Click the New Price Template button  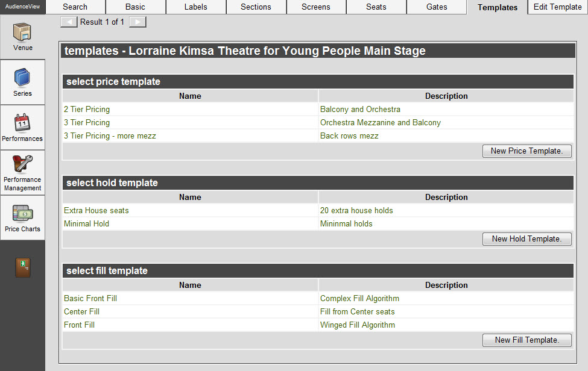(527, 151)
